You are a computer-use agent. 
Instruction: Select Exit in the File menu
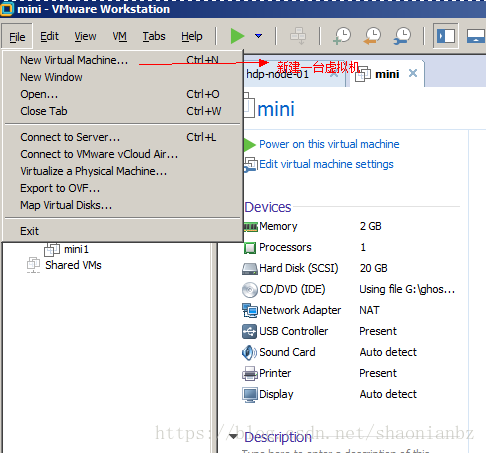pos(123,231)
